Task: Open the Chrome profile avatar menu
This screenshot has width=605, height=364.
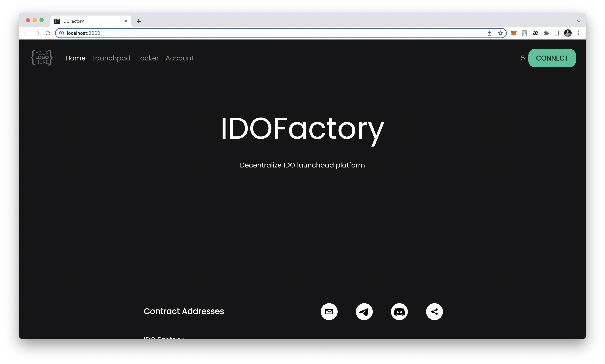Action: [x=568, y=33]
